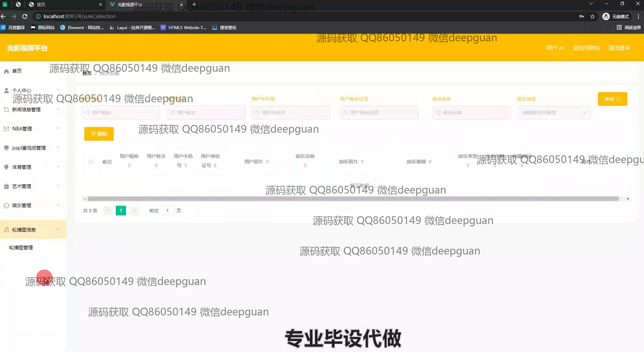Go to 首页 in the breadcrumb
The width and height of the screenshot is (644, 352).
tap(87, 73)
